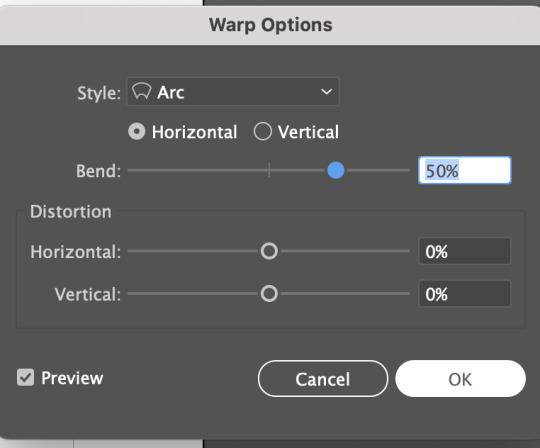Click the Bend slider center tick mark
The width and height of the screenshot is (540, 448).
click(x=269, y=170)
